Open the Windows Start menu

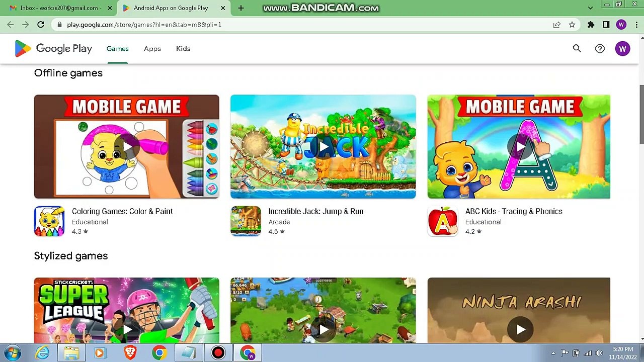(x=12, y=353)
